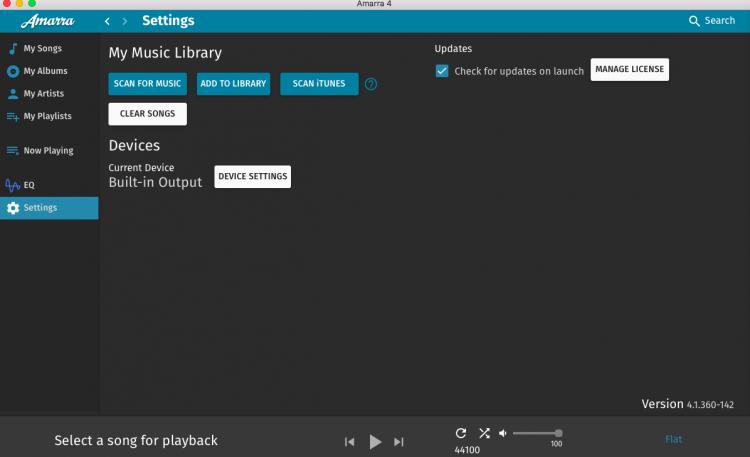Open My Albums disc icon
Screen dimensions: 750x457
tap(13, 71)
